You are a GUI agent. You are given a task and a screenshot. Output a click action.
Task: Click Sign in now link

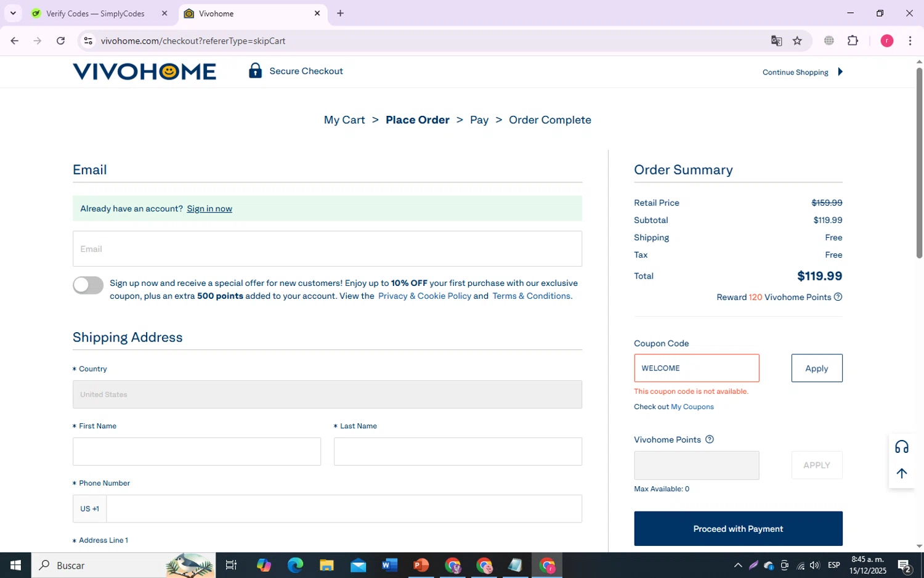[209, 208]
